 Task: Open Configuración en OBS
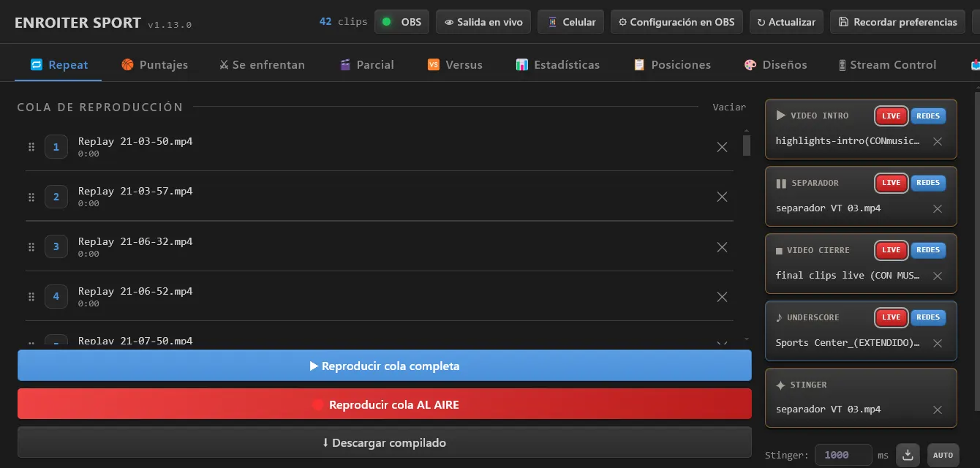(x=676, y=22)
